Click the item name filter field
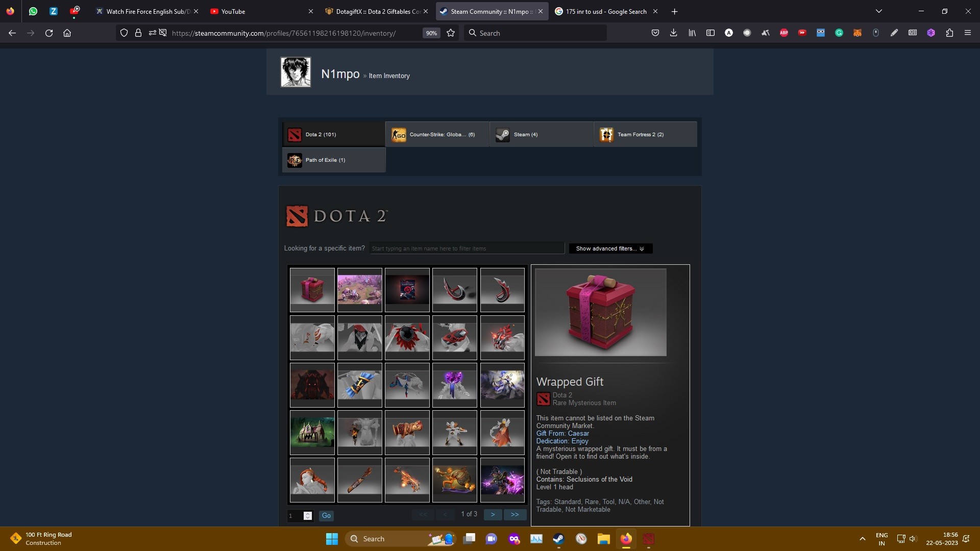 coord(467,248)
